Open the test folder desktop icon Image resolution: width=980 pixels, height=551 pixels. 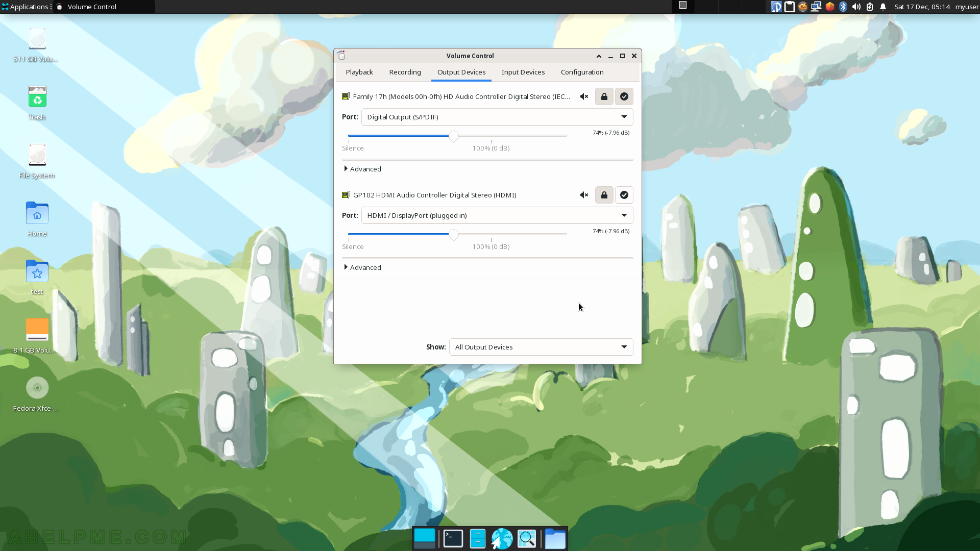pyautogui.click(x=37, y=278)
